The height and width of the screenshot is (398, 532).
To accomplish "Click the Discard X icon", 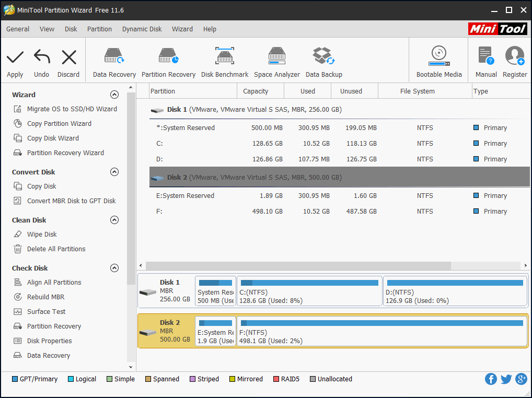I will (69, 57).
